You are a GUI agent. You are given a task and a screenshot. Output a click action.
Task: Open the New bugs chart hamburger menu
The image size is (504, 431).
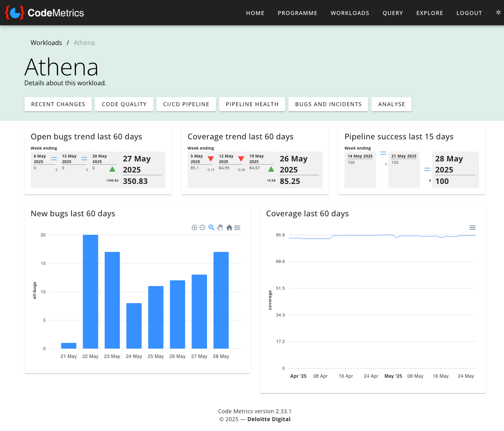point(237,228)
